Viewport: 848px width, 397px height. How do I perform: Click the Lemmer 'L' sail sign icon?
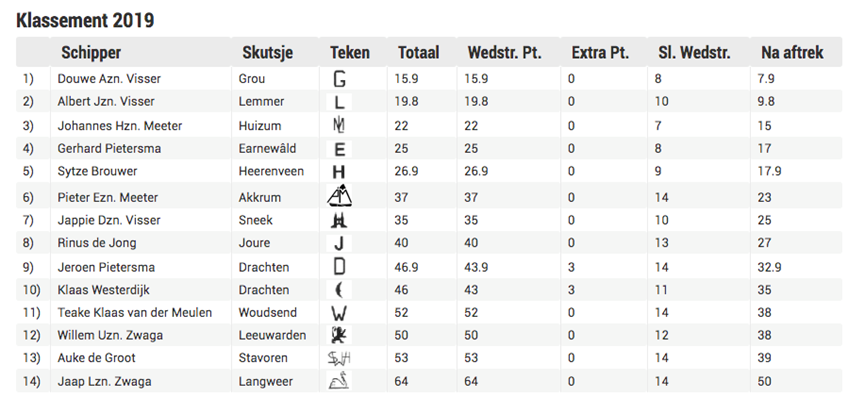click(339, 102)
